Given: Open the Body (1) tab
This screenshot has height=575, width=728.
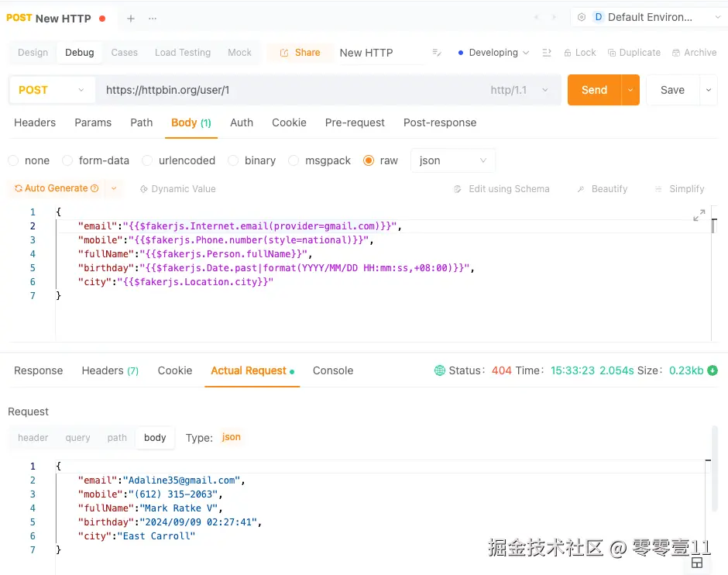Looking at the screenshot, I should [191, 122].
